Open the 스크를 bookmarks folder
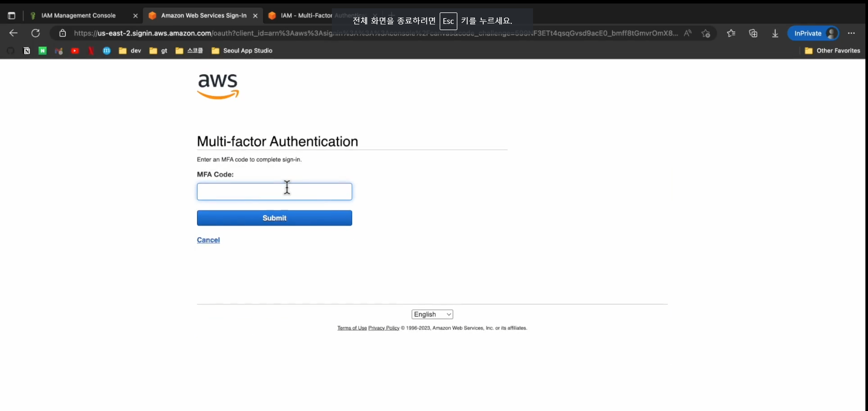868x411 pixels. coord(189,51)
